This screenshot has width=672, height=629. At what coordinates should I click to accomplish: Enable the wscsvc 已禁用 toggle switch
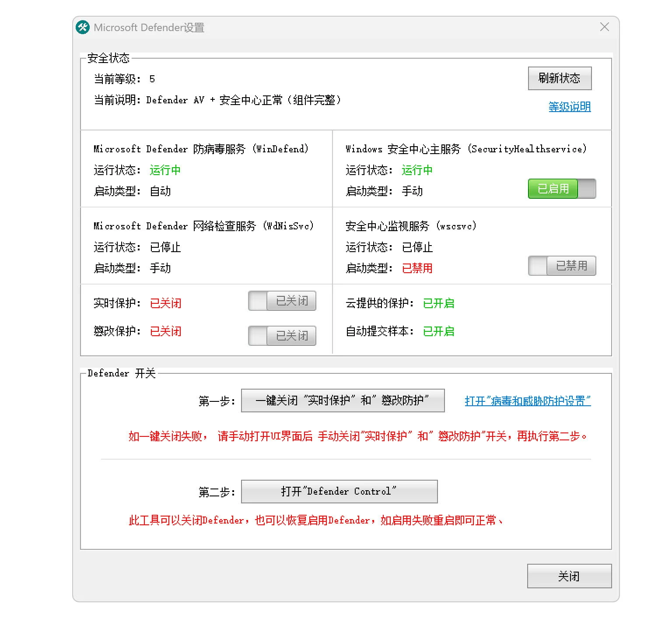pos(562,266)
